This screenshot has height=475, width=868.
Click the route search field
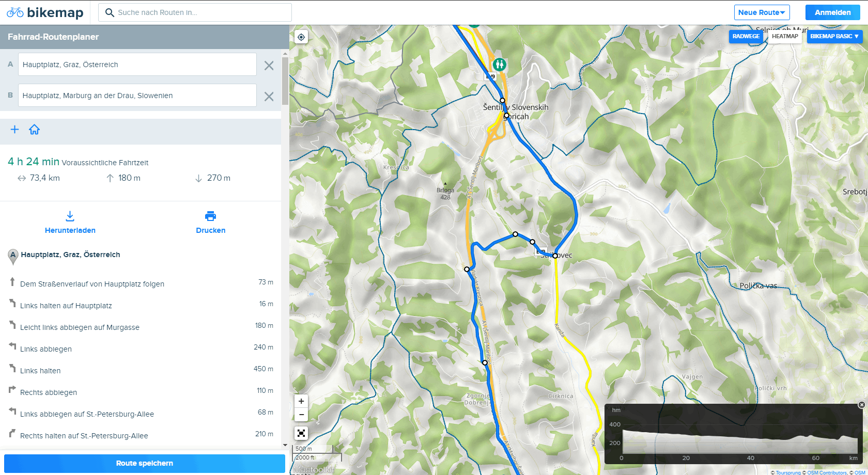tap(202, 12)
